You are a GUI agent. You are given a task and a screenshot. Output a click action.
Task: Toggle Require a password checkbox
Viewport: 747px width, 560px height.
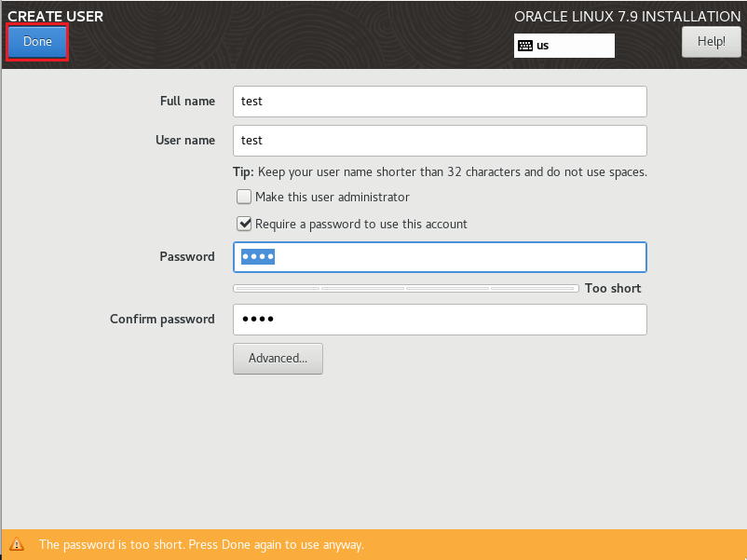click(244, 224)
